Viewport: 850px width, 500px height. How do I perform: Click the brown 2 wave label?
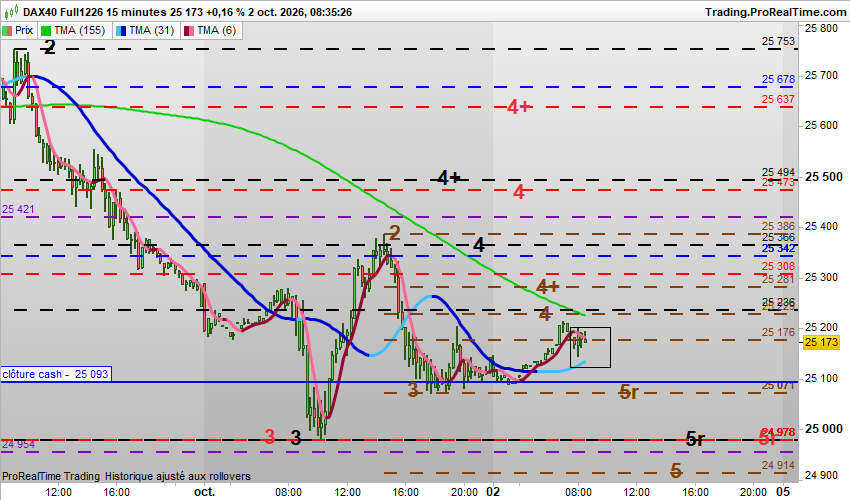pyautogui.click(x=395, y=234)
